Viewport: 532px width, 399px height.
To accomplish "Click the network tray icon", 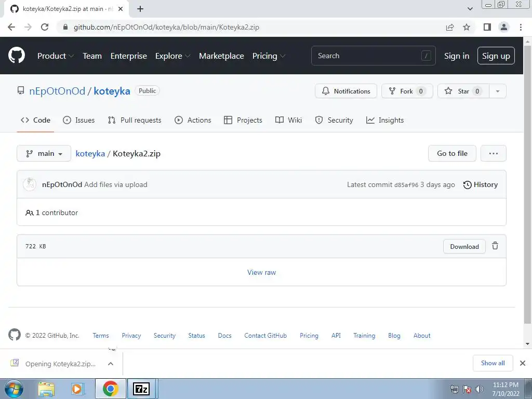I will pyautogui.click(x=454, y=389).
